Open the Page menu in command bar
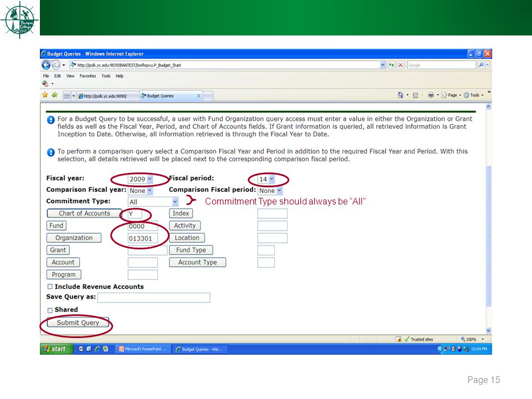This screenshot has width=532, height=399. coord(451,95)
